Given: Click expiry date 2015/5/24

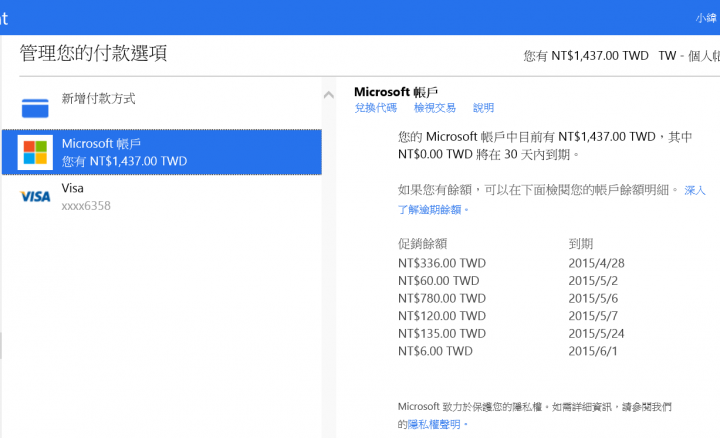Looking at the screenshot, I should pyautogui.click(x=596, y=333).
